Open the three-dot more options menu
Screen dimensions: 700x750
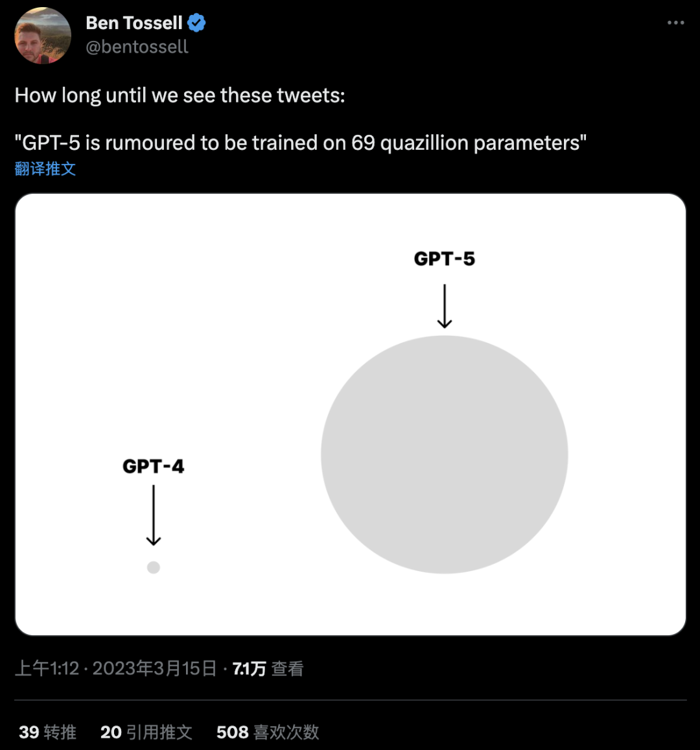coord(675,23)
